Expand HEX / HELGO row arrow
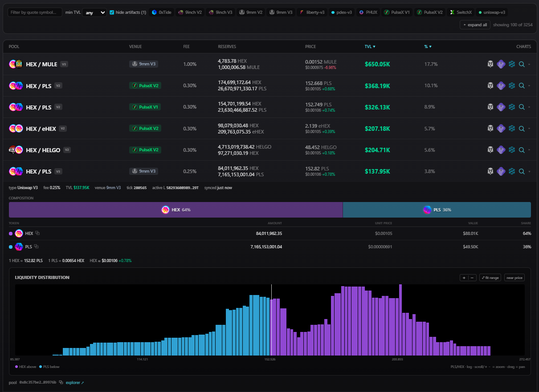The image size is (539, 392). coord(530,150)
